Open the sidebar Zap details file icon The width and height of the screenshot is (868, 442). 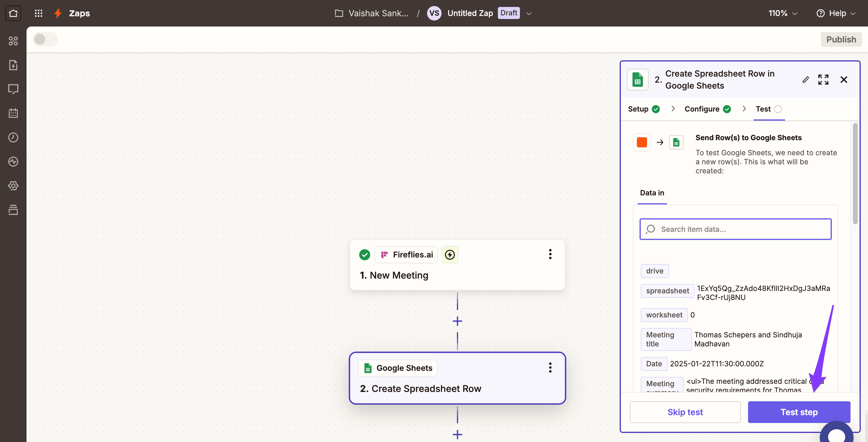point(13,65)
